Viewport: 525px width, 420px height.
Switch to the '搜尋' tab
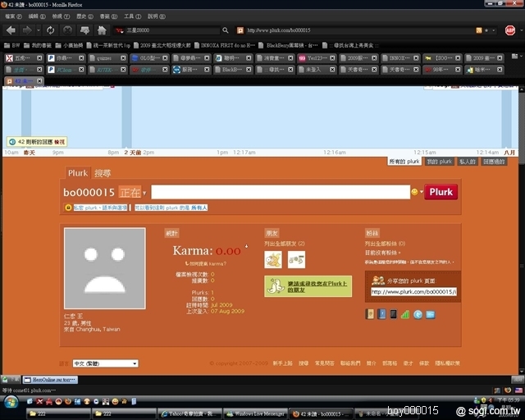pos(103,173)
